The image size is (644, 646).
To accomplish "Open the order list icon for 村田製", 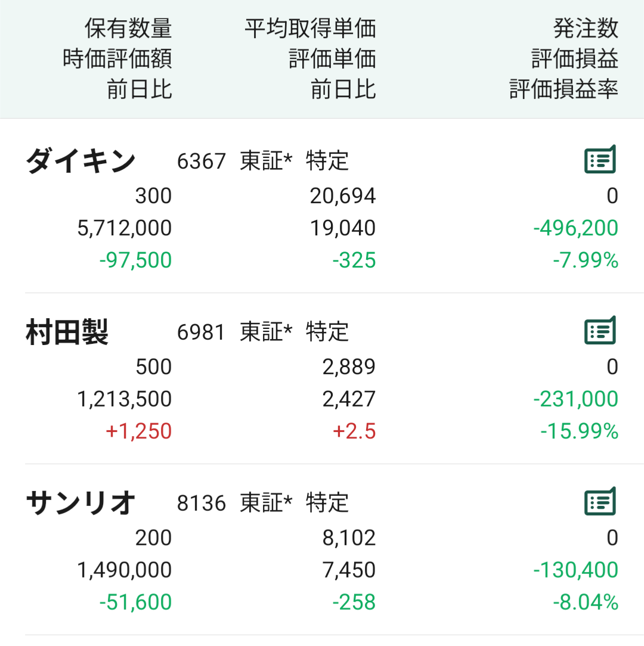I will (x=600, y=330).
